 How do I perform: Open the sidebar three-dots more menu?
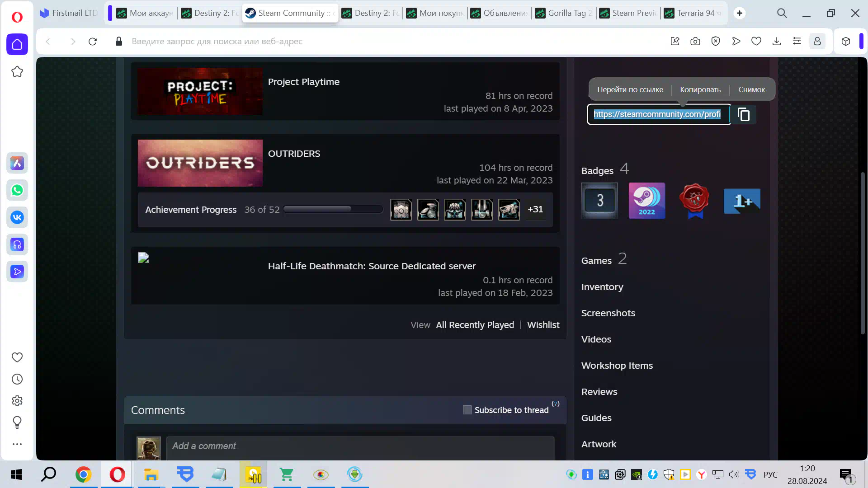point(17,444)
